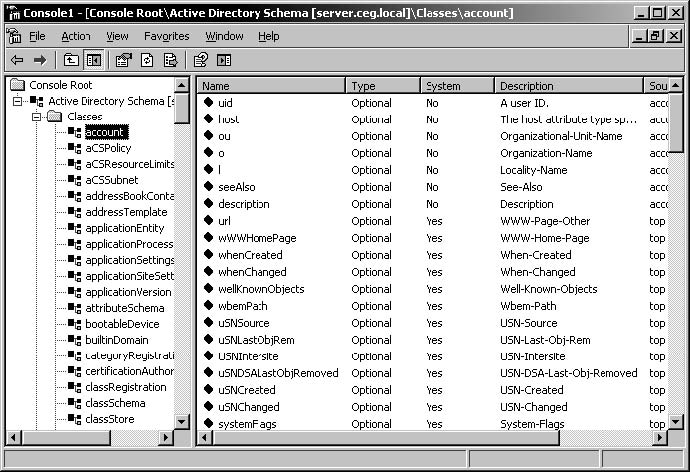Viewport: 690px width, 472px height.
Task: Select the account class in tree
Action: [x=105, y=132]
